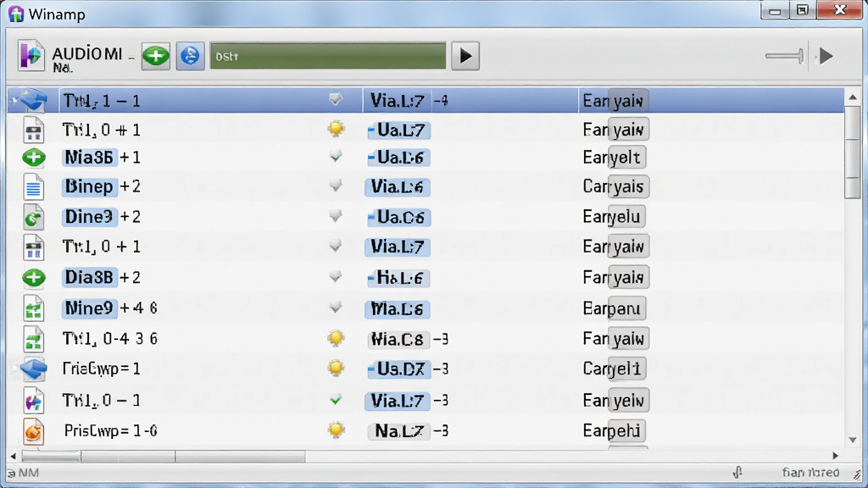
Task: Click the horizontal scrollbar right arrow
Action: tap(835, 456)
